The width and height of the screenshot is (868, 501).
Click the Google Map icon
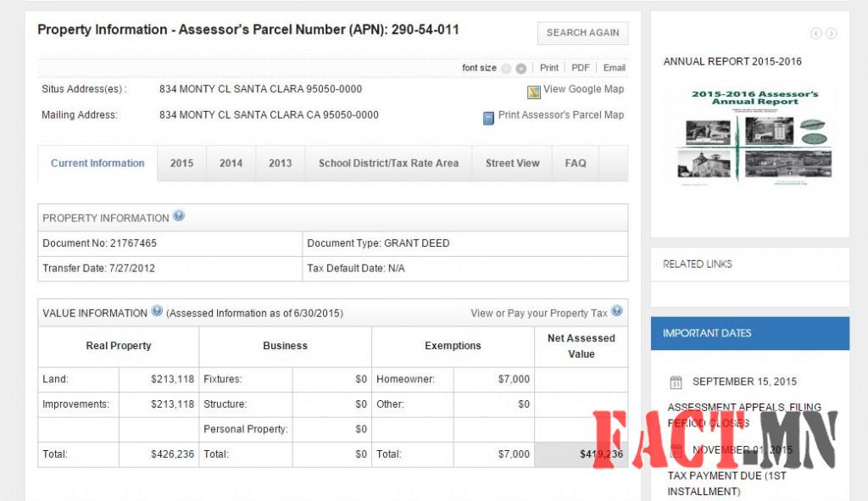click(x=533, y=92)
